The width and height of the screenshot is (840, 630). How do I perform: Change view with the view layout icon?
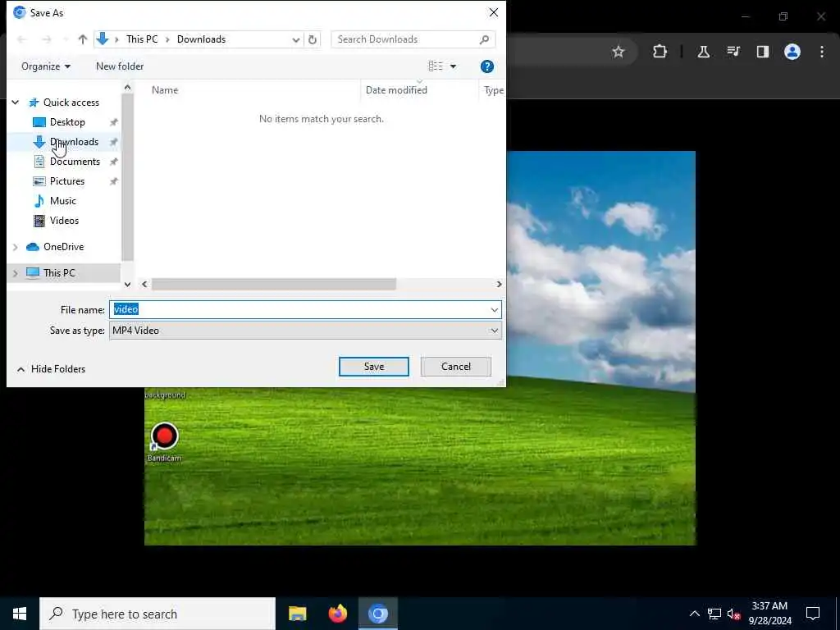436,66
